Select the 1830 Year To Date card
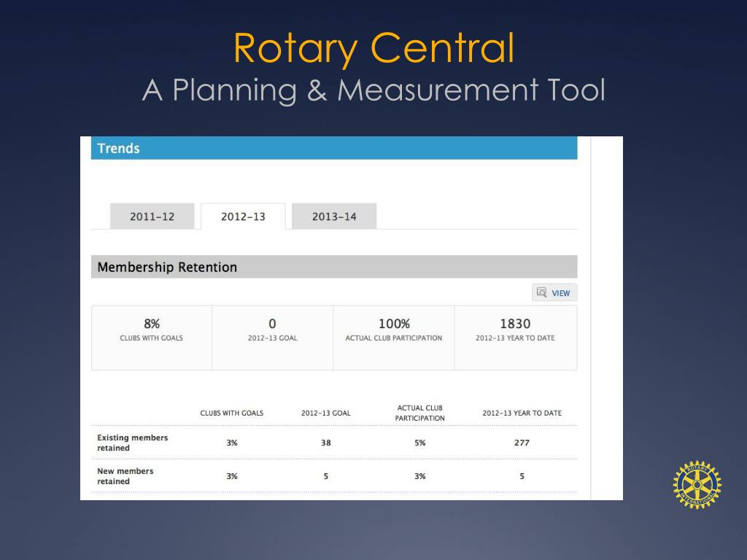747x560 pixels. [x=516, y=338]
